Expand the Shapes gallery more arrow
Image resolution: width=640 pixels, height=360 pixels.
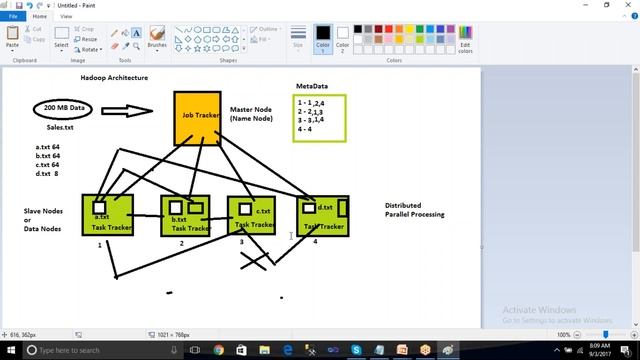pyautogui.click(x=244, y=49)
